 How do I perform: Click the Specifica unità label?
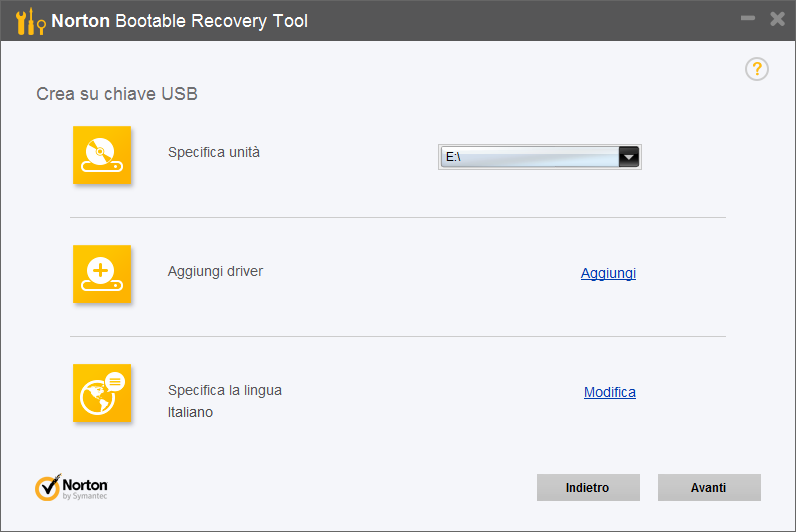click(x=214, y=152)
